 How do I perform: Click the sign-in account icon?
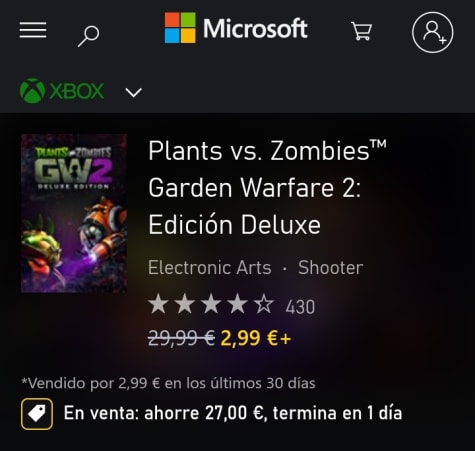click(x=432, y=32)
